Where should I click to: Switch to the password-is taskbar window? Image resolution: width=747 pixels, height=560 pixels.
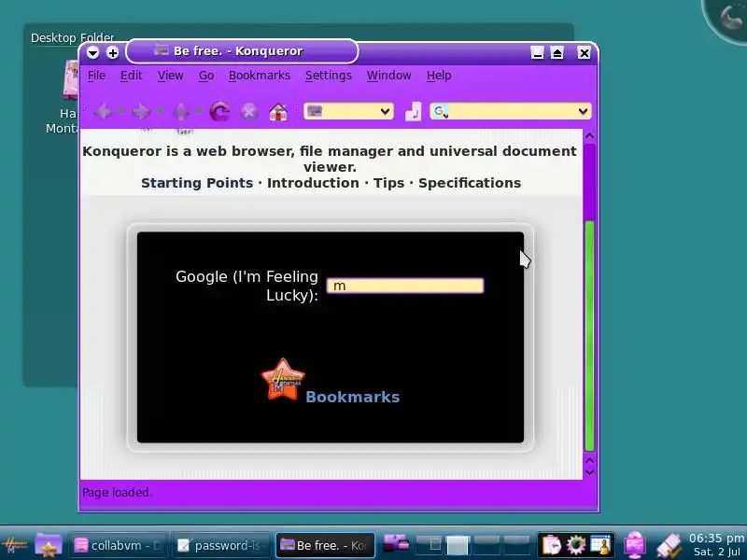[x=221, y=546]
